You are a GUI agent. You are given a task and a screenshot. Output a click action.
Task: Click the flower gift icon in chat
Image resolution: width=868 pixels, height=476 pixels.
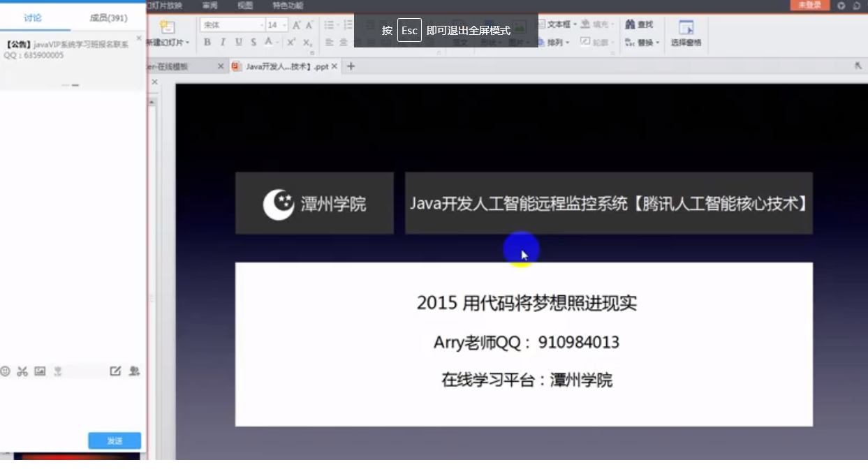pos(58,371)
